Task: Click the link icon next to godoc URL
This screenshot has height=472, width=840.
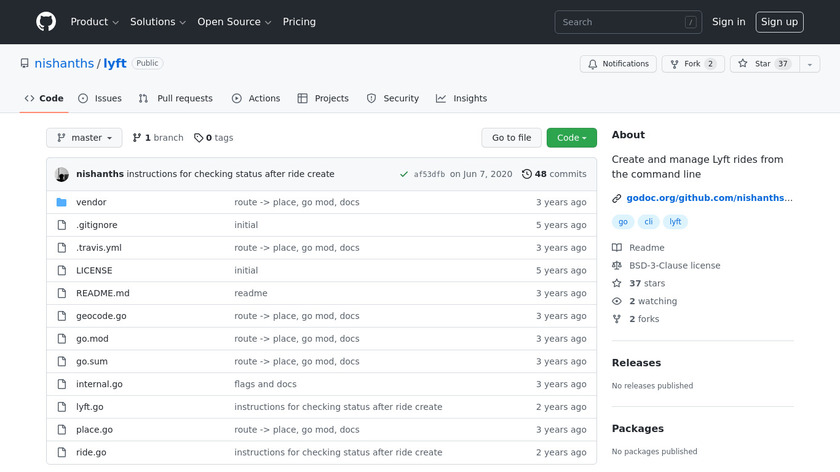Action: [x=617, y=198]
